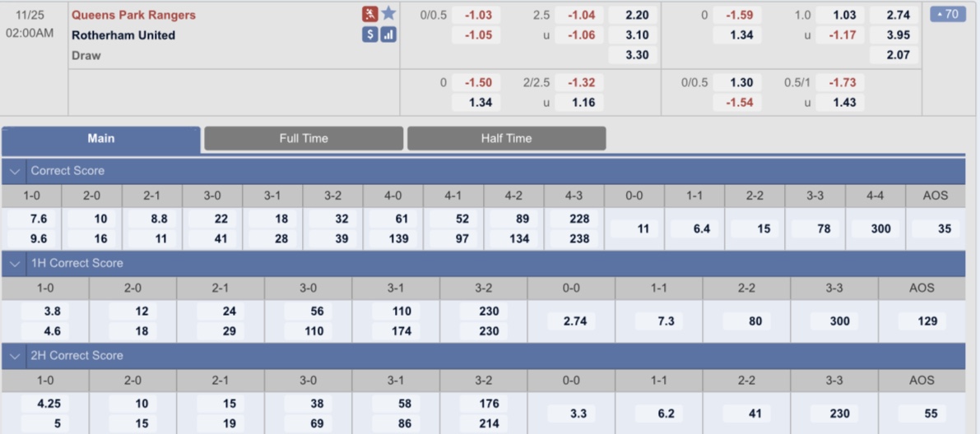Collapse the Correct Score section
Screen dimensions: 980x434
(15, 171)
